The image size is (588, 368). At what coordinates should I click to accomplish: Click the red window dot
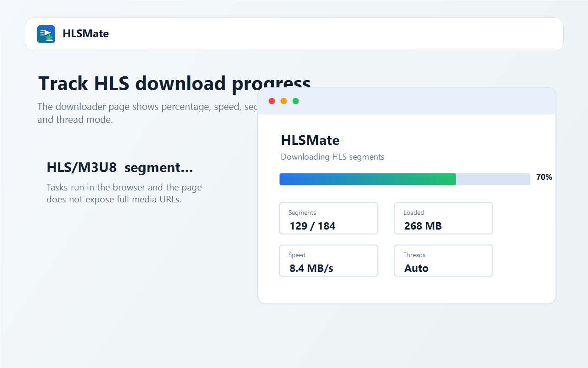(271, 101)
